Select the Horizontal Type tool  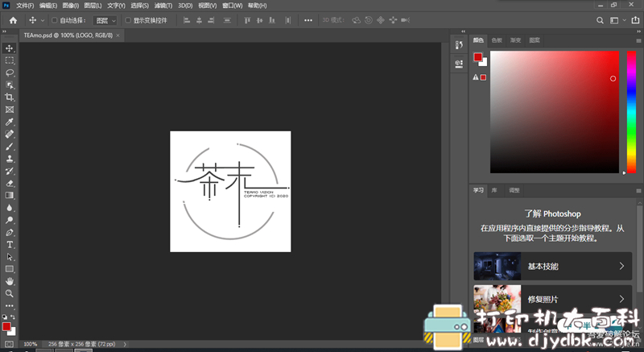[10, 245]
